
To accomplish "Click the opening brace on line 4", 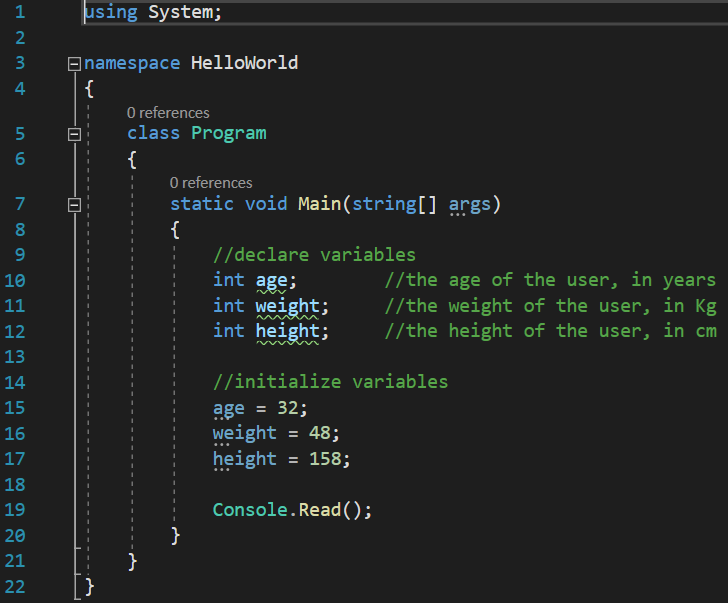I will pyautogui.click(x=90, y=89).
